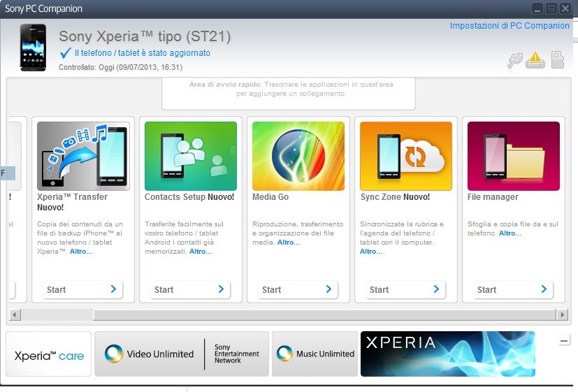The height and width of the screenshot is (392, 578).
Task: Click Altro link in File manager description
Action: [510, 233]
